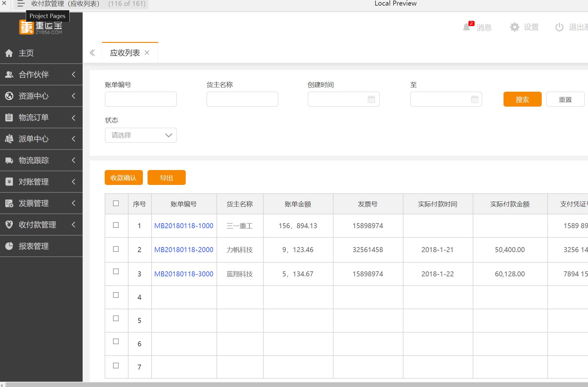Click the 创建时间 date input

tap(344, 99)
